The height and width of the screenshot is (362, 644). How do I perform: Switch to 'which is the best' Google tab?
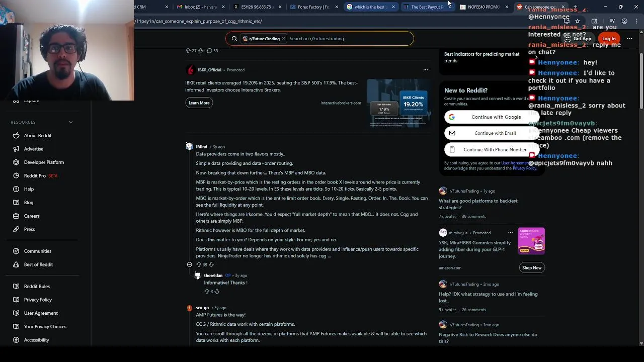pos(370,7)
